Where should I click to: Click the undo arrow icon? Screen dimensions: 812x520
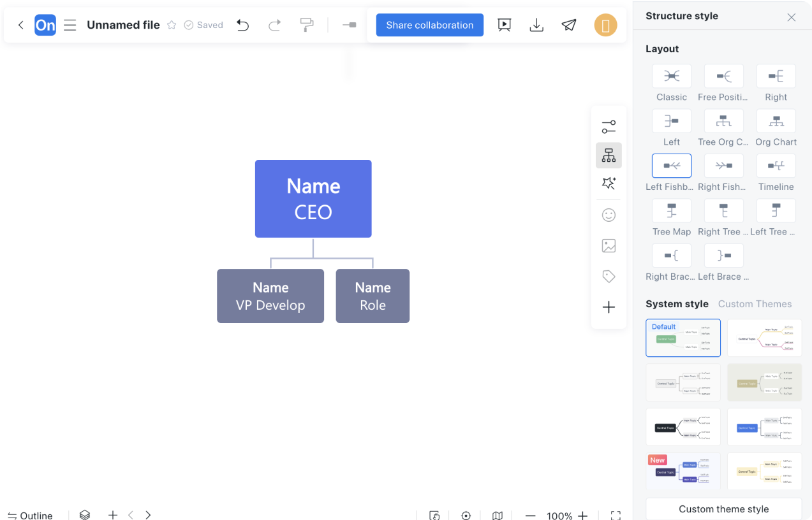[x=242, y=25]
